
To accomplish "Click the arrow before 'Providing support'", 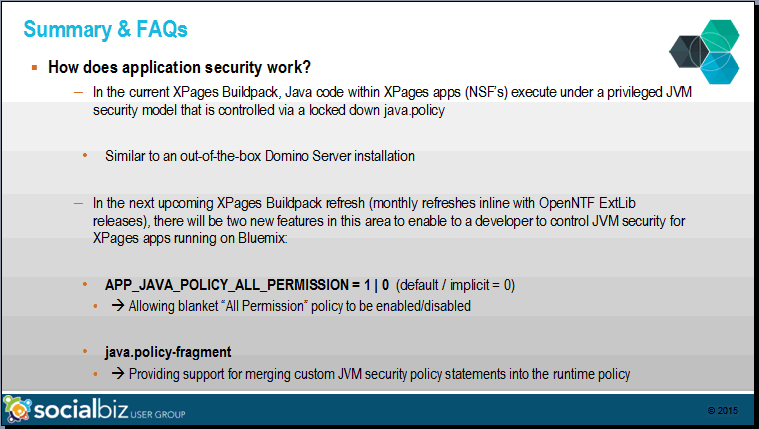I will click(x=118, y=373).
